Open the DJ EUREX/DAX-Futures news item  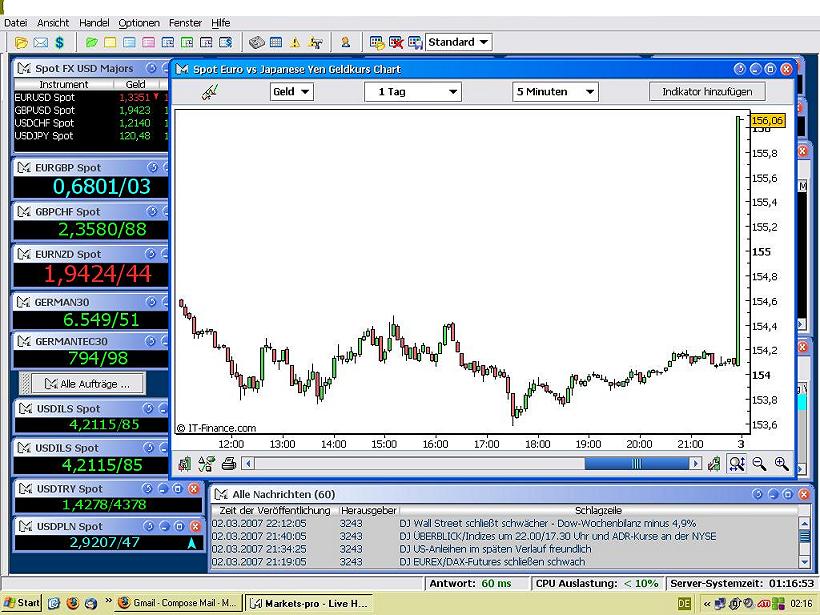(x=505, y=562)
